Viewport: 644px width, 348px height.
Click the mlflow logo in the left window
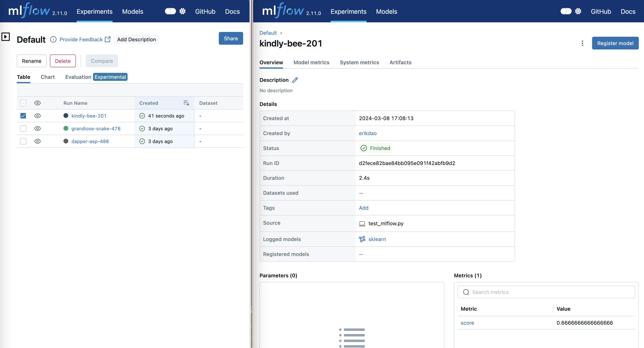click(x=29, y=11)
